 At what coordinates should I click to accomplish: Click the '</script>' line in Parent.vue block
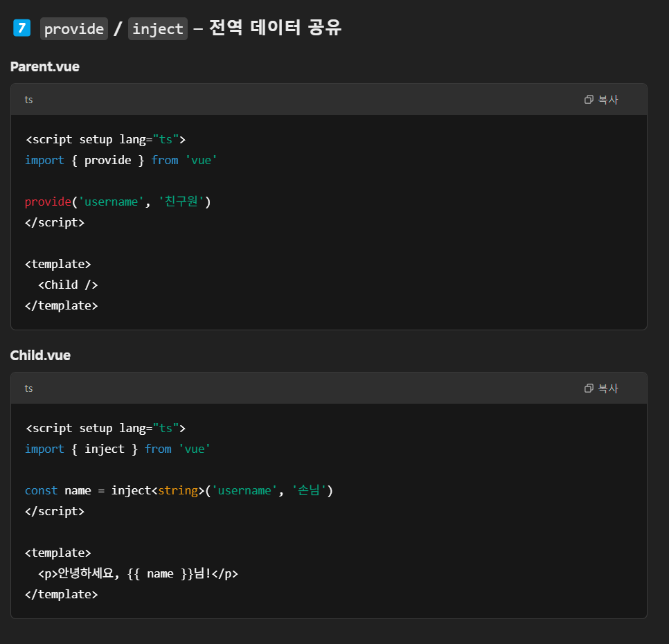pyautogui.click(x=55, y=222)
